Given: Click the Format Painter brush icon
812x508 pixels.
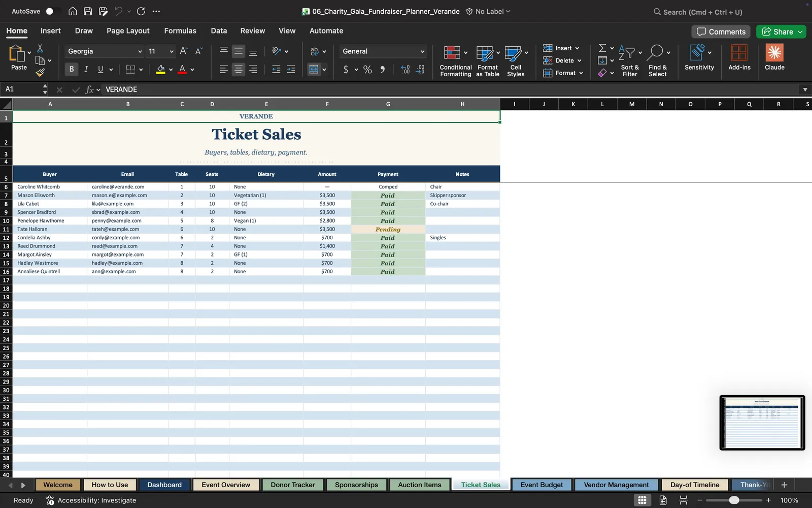Looking at the screenshot, I should pos(40,73).
